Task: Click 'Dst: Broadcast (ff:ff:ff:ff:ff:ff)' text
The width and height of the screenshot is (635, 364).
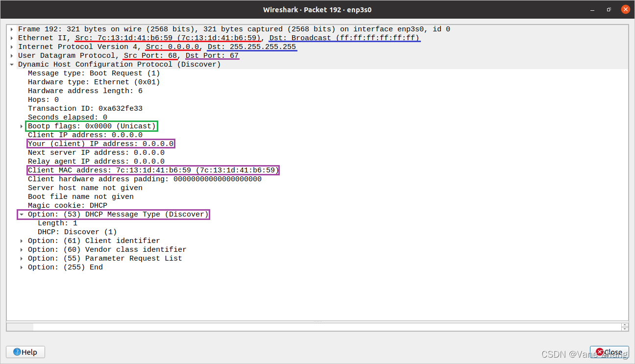Action: (x=344, y=38)
